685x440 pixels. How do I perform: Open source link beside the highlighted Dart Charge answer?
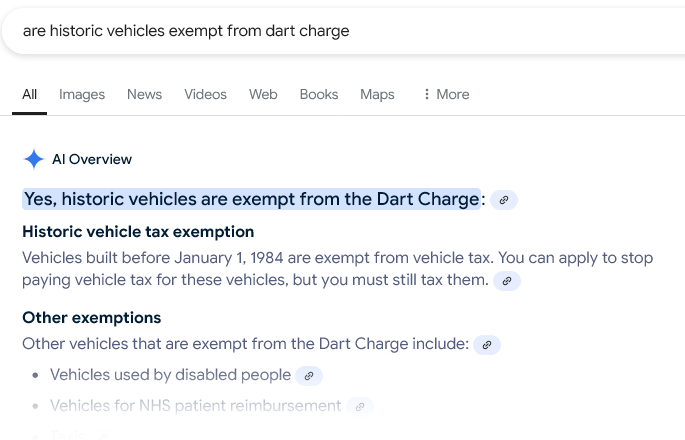tap(504, 200)
